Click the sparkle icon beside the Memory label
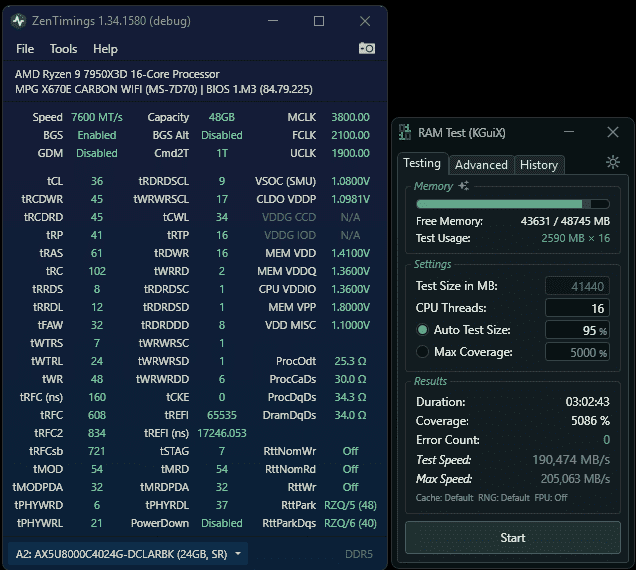The width and height of the screenshot is (636, 570). (464, 186)
